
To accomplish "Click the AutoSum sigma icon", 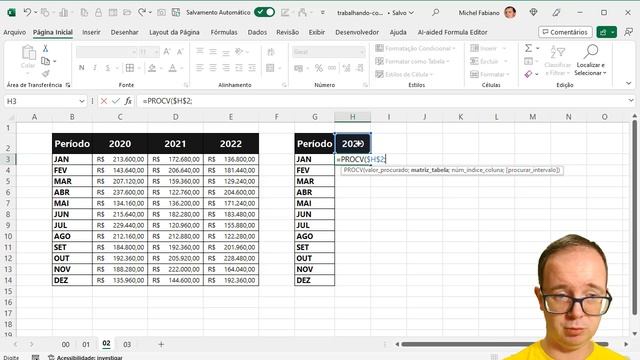I will click(529, 48).
